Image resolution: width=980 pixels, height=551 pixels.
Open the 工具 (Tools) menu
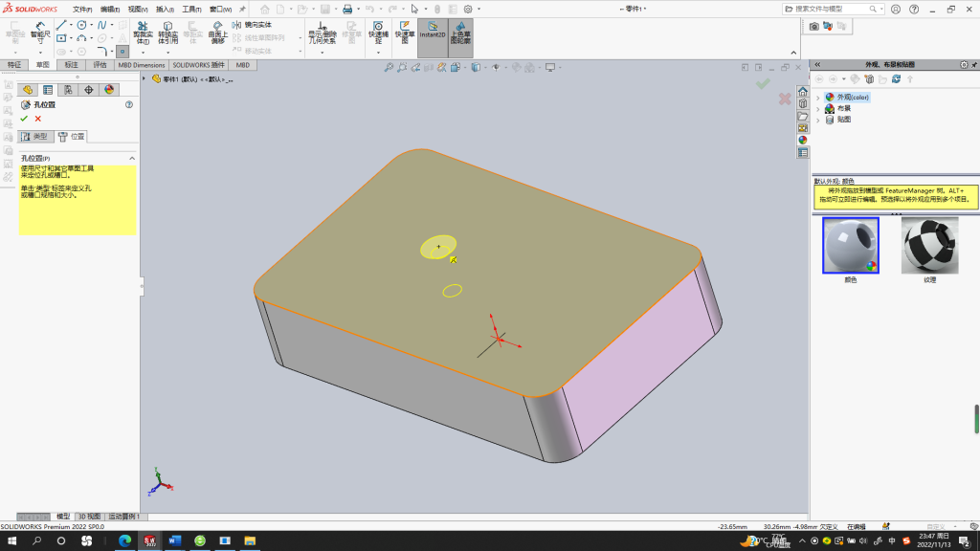191,10
